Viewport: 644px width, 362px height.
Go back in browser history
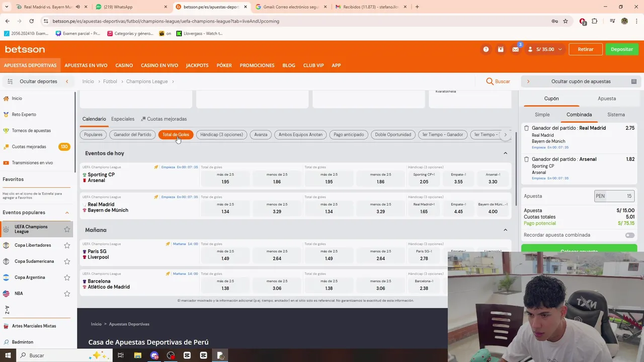click(x=7, y=21)
